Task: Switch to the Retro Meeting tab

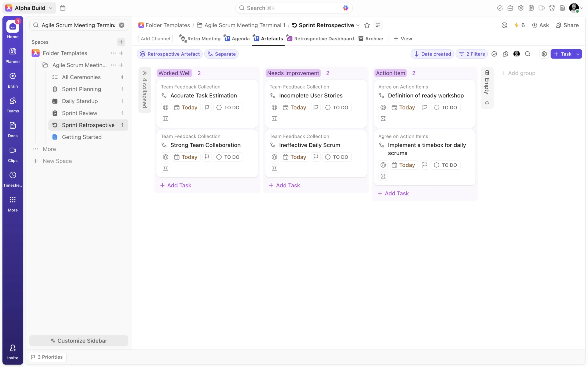Action: pos(200,39)
